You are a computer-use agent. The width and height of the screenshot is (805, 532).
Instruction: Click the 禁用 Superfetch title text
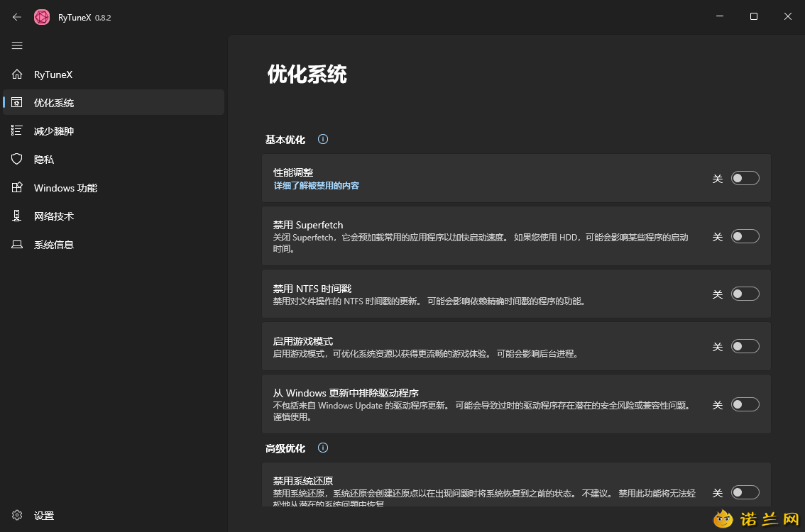point(308,225)
